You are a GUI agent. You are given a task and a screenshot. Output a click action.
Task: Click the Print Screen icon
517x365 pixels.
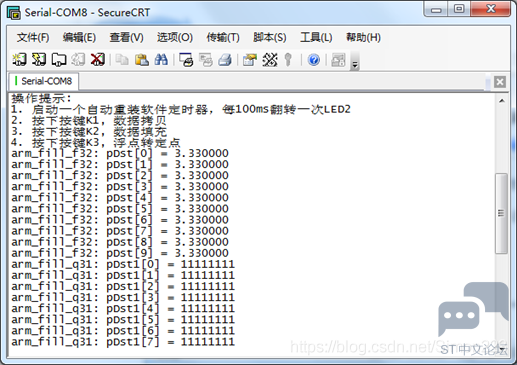tap(186, 60)
